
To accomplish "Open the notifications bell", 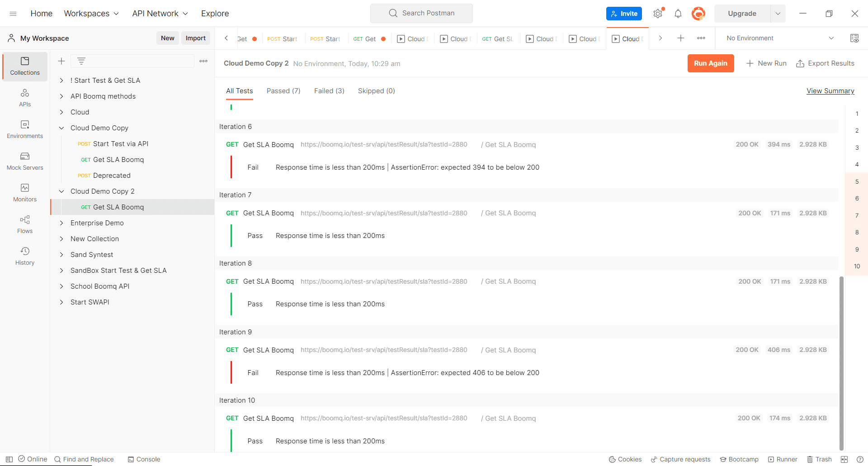I will tap(678, 14).
